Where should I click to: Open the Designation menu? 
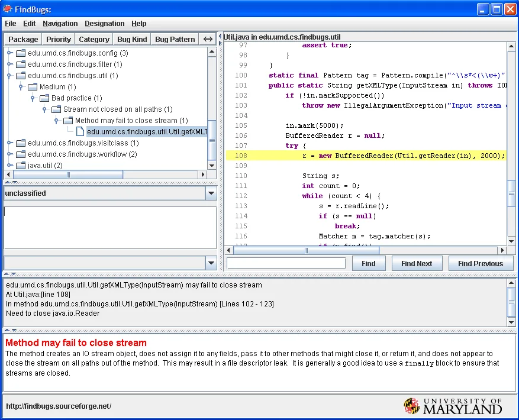point(105,24)
